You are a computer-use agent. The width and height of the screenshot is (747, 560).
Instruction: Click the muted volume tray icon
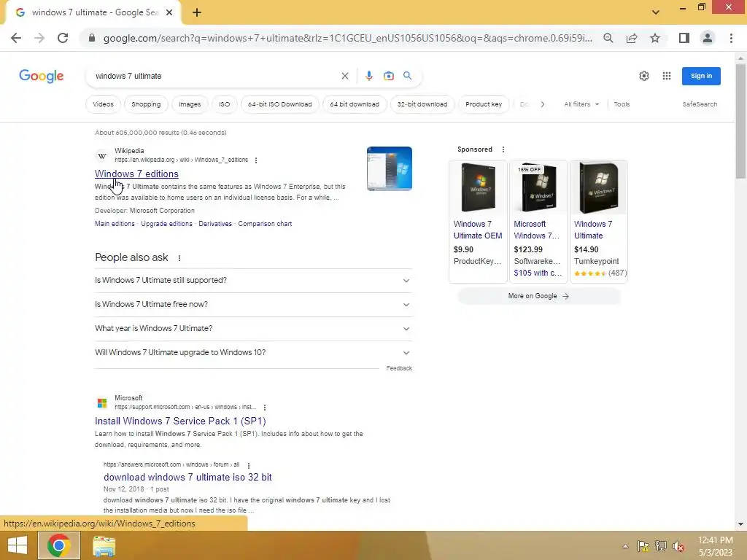tap(678, 546)
